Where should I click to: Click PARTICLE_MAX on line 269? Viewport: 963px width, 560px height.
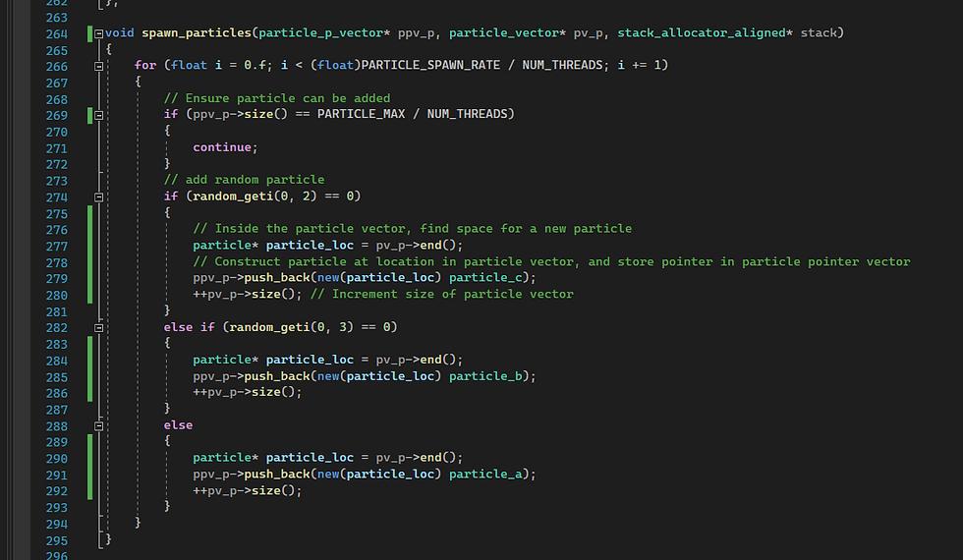(x=362, y=114)
